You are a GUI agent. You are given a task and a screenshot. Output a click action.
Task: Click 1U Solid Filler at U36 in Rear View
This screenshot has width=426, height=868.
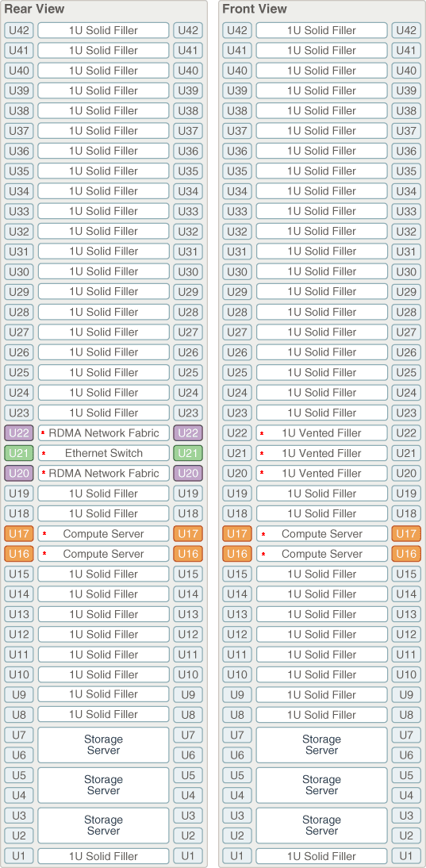coord(103,151)
